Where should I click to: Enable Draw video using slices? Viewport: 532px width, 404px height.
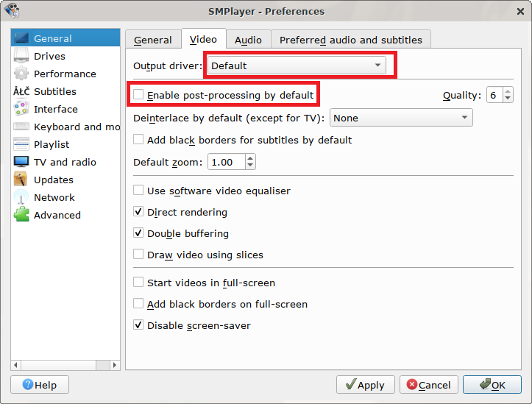tap(138, 255)
